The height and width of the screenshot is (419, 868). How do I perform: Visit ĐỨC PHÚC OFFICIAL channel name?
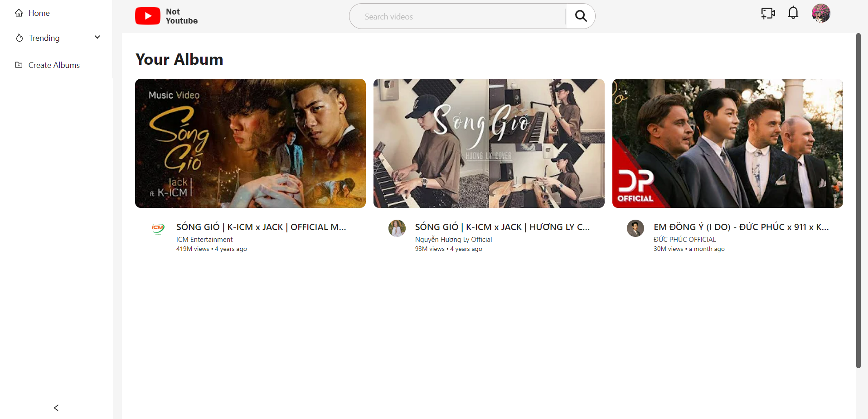coord(685,240)
